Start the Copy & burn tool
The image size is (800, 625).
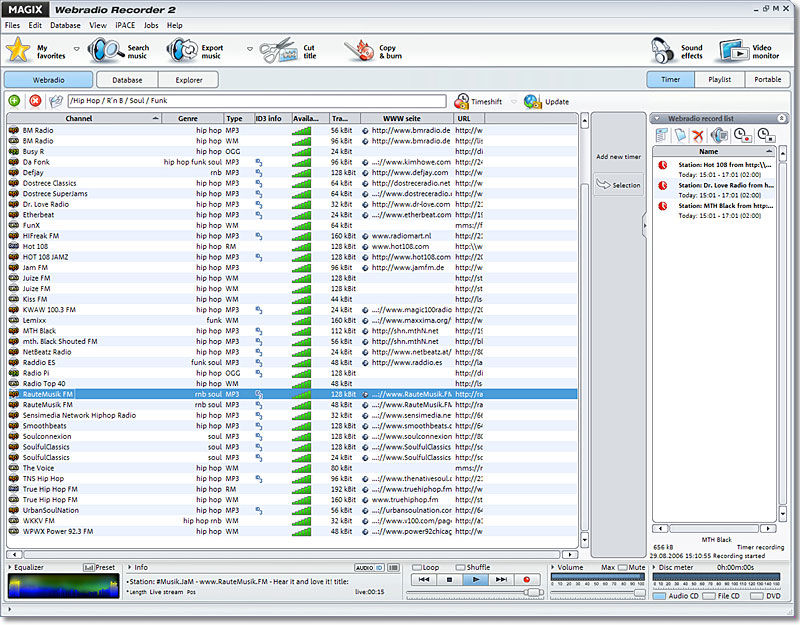pos(373,51)
